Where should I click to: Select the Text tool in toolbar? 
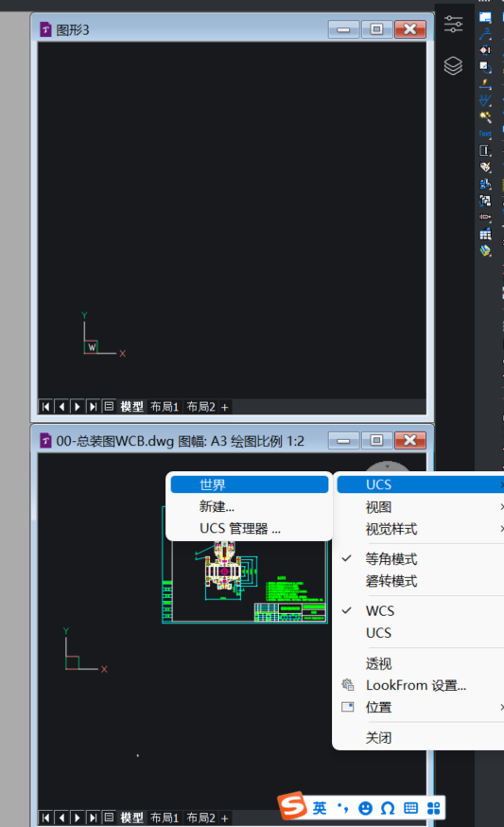tap(485, 134)
